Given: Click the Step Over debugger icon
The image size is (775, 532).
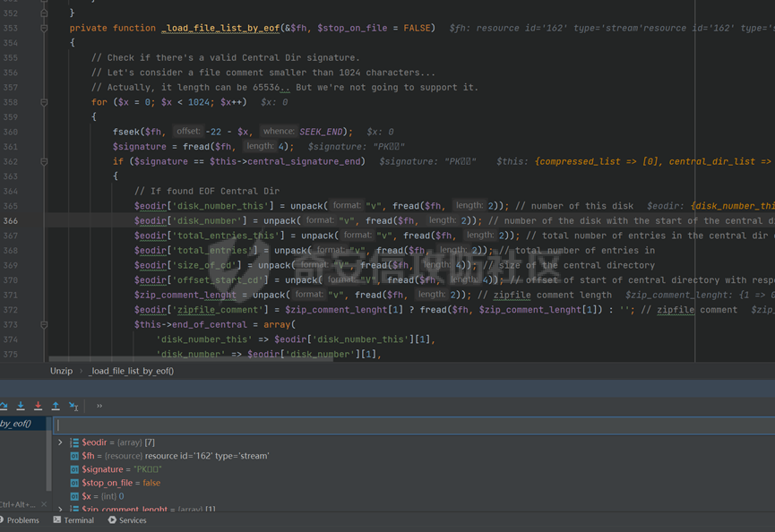Looking at the screenshot, I should [4, 406].
